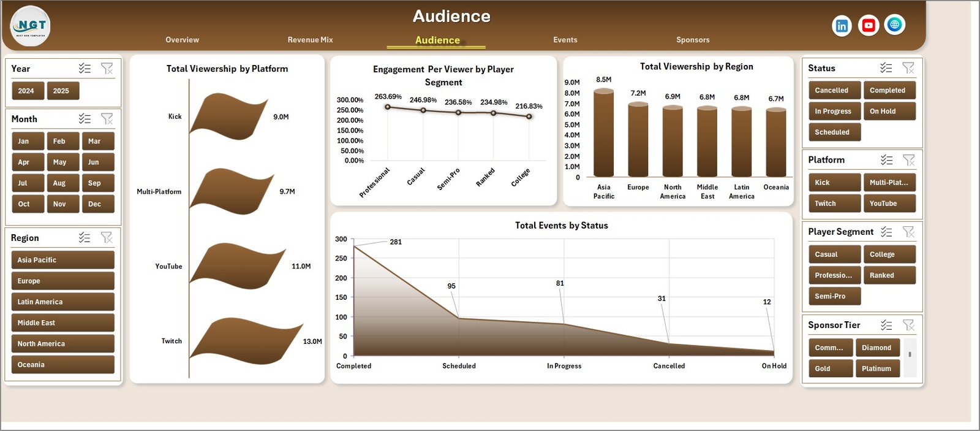The width and height of the screenshot is (980, 431).
Task: Clear the Platform slicer filter
Action: [909, 160]
